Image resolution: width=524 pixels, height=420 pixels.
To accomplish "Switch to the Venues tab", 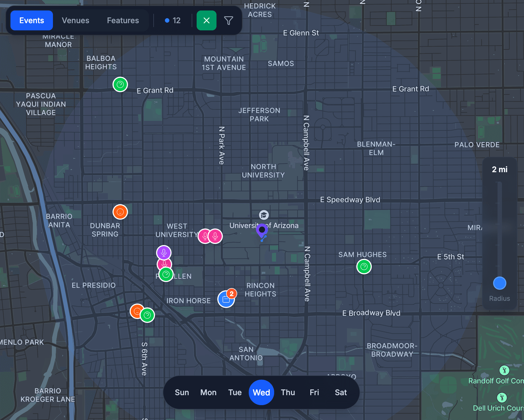I will coord(76,20).
